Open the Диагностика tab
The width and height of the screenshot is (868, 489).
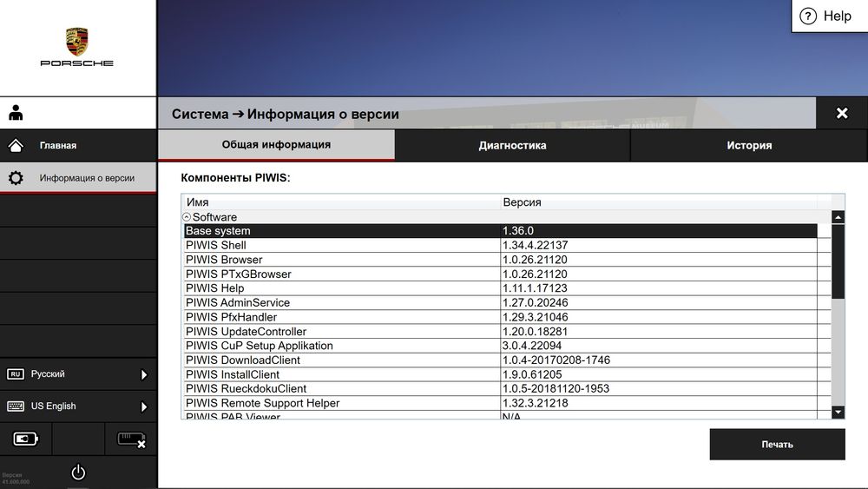(513, 145)
